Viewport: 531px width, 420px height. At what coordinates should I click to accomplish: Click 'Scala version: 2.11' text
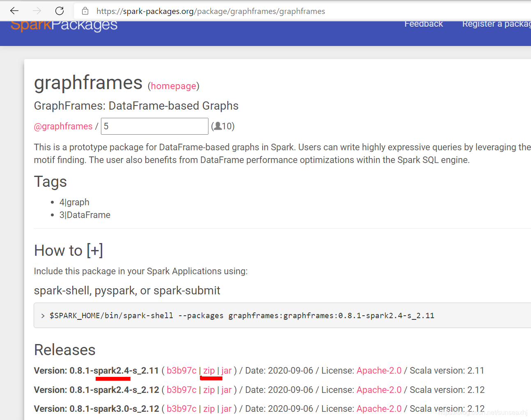[447, 370]
